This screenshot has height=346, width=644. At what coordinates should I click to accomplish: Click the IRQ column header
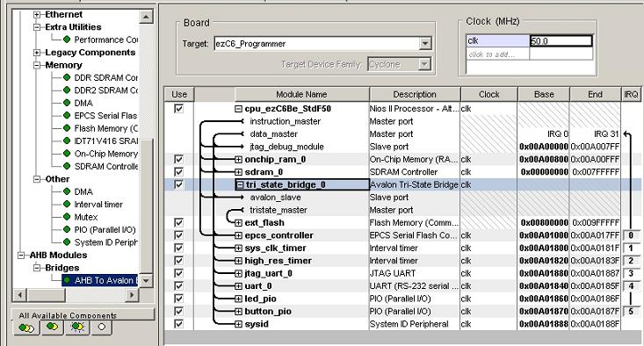[631, 94]
